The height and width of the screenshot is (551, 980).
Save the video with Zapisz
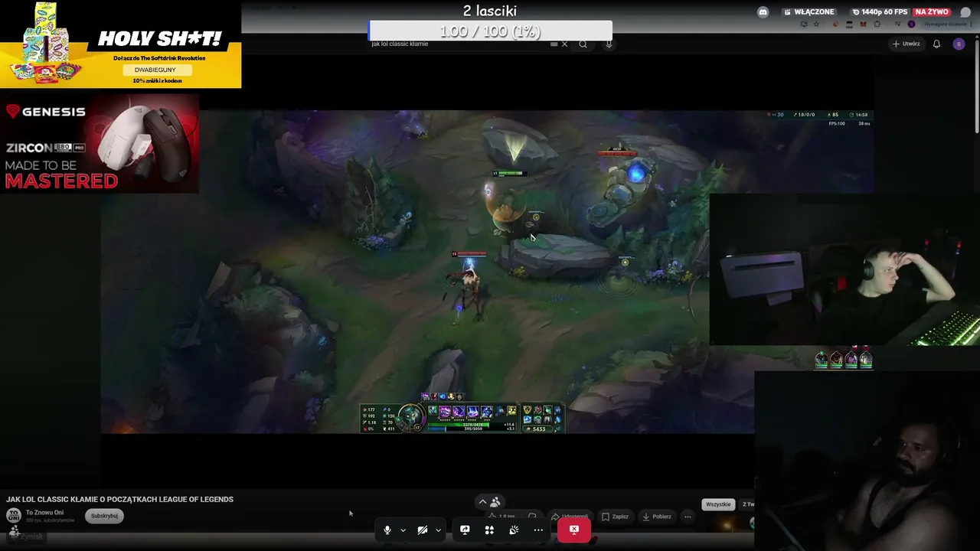coord(615,517)
